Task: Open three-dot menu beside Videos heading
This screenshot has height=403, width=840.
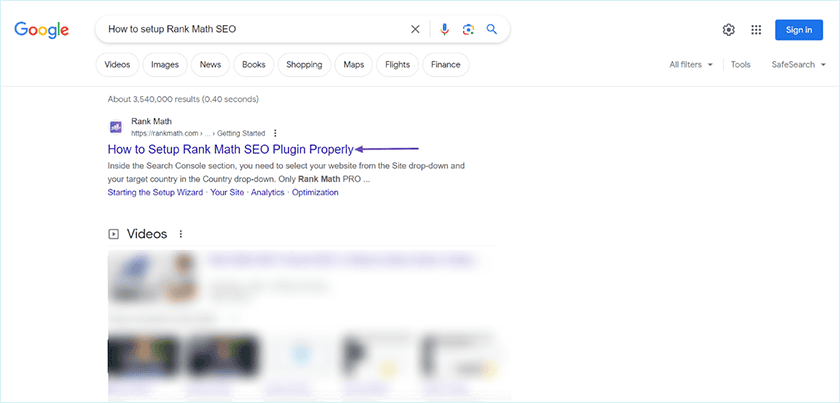Action: point(181,234)
